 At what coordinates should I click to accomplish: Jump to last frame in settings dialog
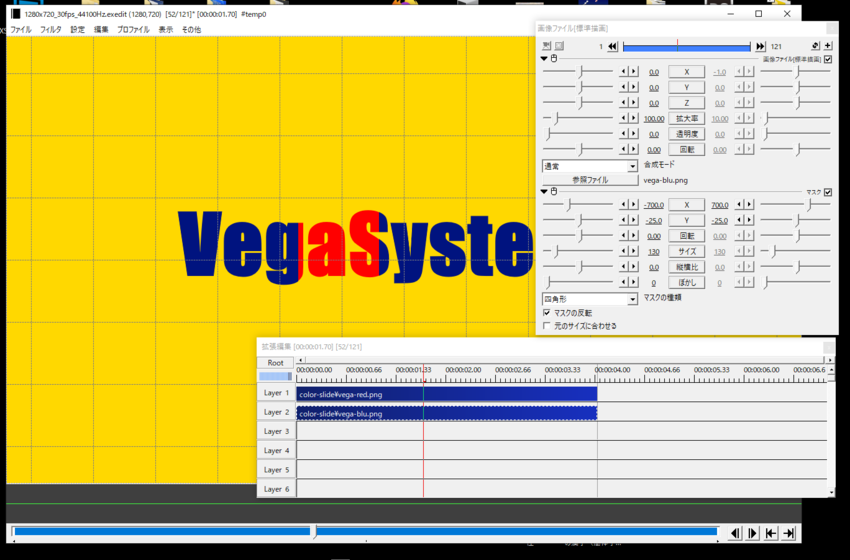point(761,47)
